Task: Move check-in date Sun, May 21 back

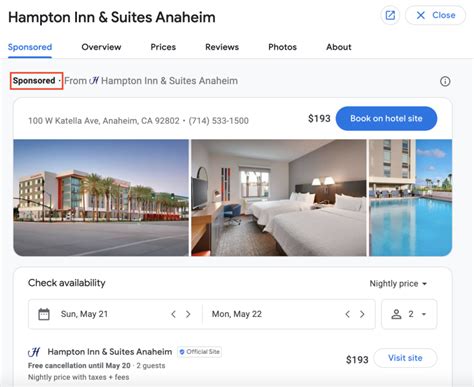Action: pyautogui.click(x=173, y=314)
